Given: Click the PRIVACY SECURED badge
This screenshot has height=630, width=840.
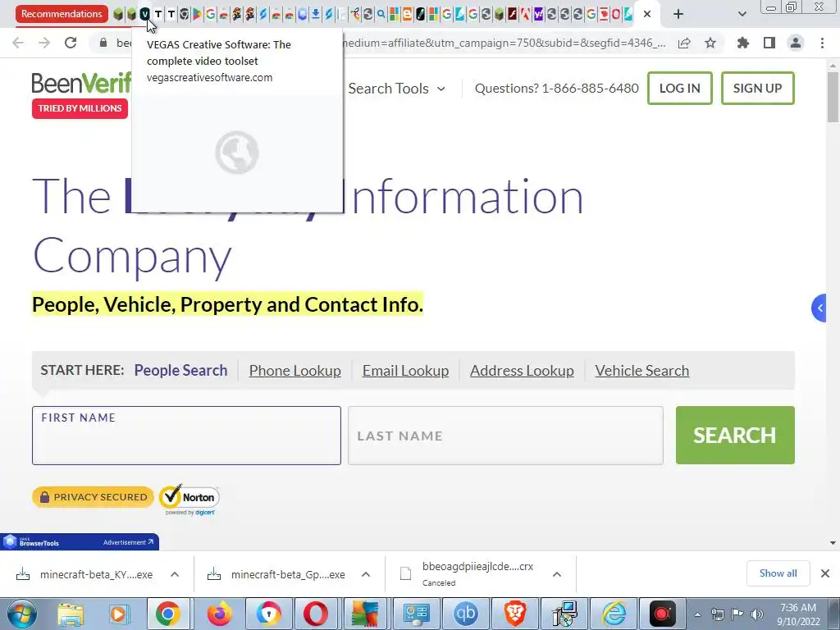Looking at the screenshot, I should point(93,497).
